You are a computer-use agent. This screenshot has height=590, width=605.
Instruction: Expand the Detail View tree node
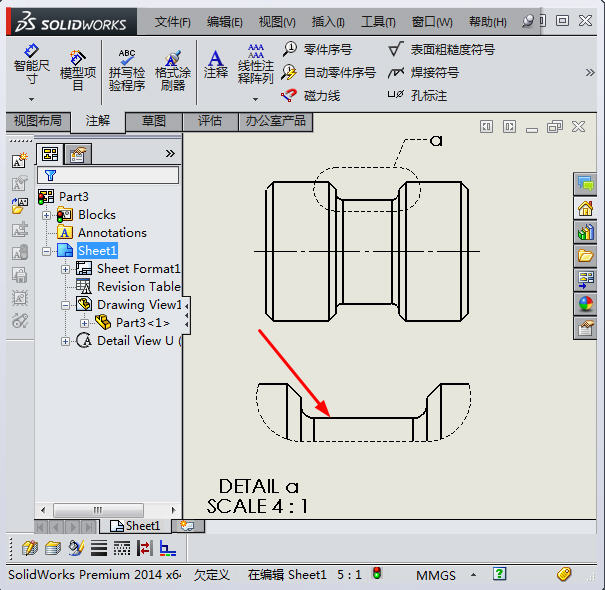point(66,341)
